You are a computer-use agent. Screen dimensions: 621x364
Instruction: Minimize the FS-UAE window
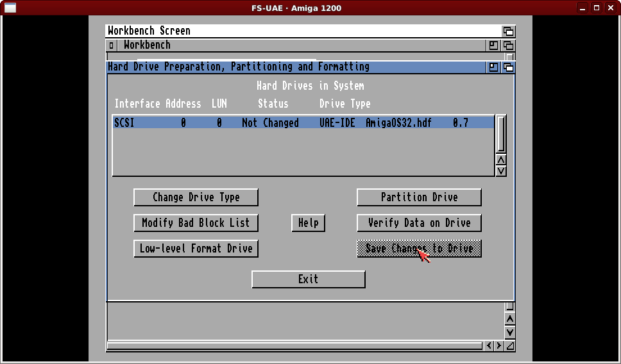click(x=583, y=8)
